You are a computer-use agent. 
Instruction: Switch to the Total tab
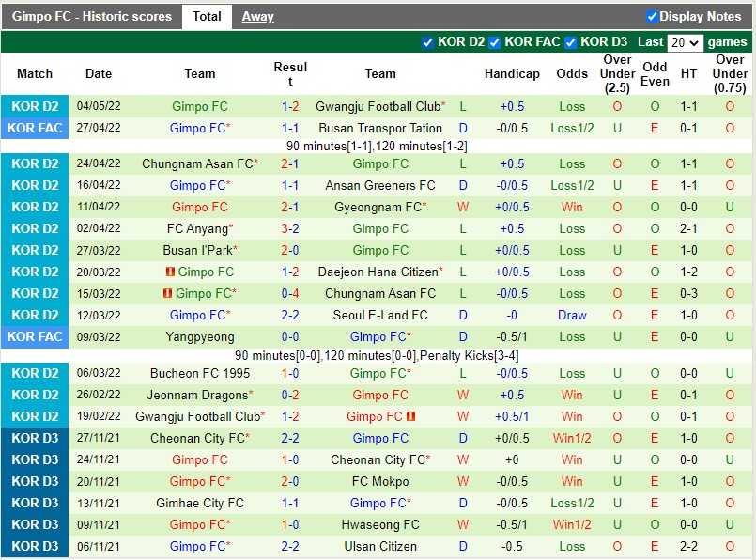point(207,16)
